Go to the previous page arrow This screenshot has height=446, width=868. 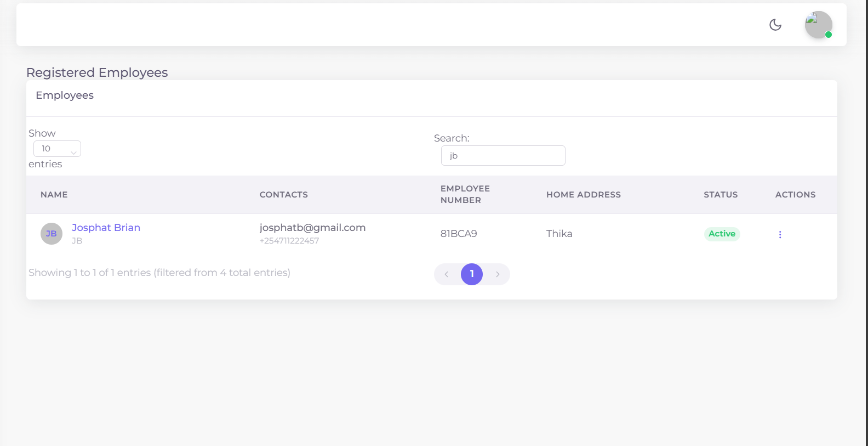pyautogui.click(x=447, y=274)
